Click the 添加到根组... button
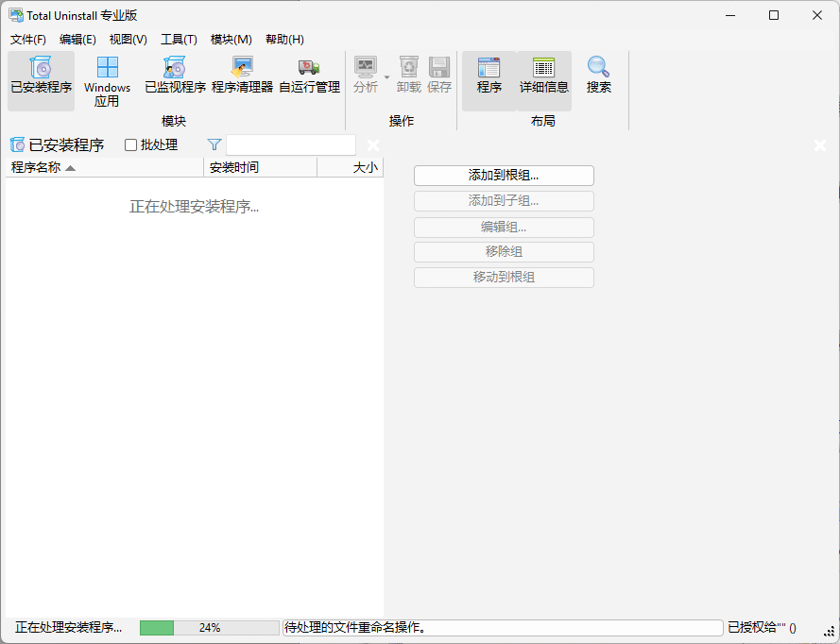Viewport: 840px width, 644px height. click(x=504, y=176)
